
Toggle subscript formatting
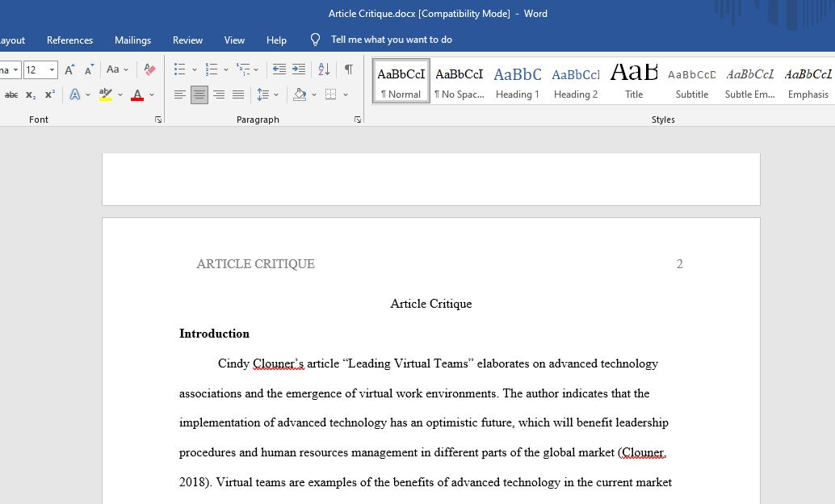31,94
